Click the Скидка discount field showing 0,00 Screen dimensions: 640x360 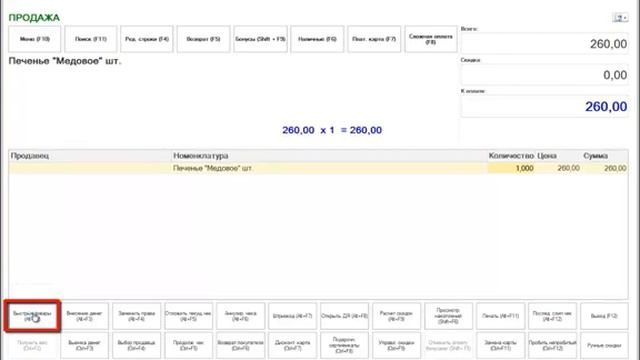pyautogui.click(x=544, y=75)
